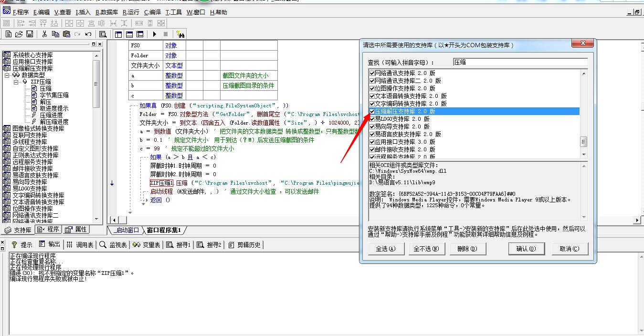Open the 提示 bottom tab
The image size is (644, 336).
point(22,245)
